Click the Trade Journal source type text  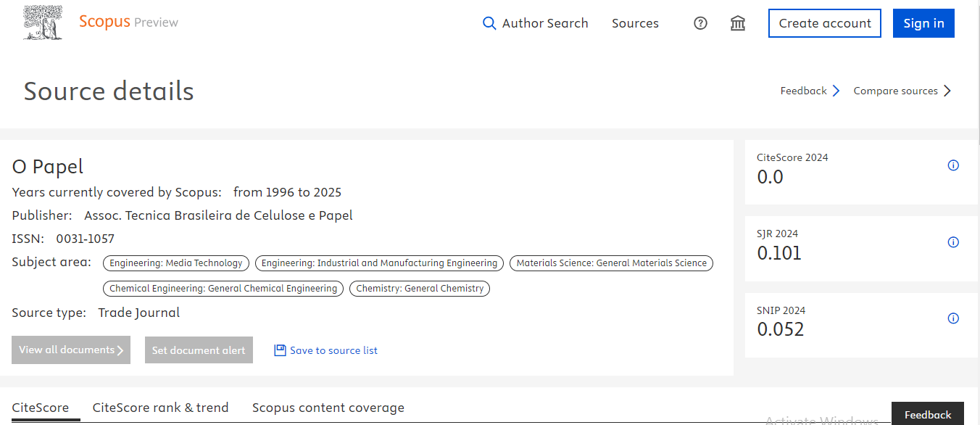click(139, 313)
